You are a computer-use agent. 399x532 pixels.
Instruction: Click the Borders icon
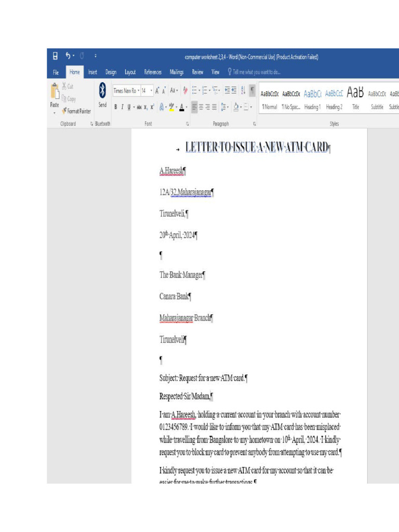click(246, 107)
